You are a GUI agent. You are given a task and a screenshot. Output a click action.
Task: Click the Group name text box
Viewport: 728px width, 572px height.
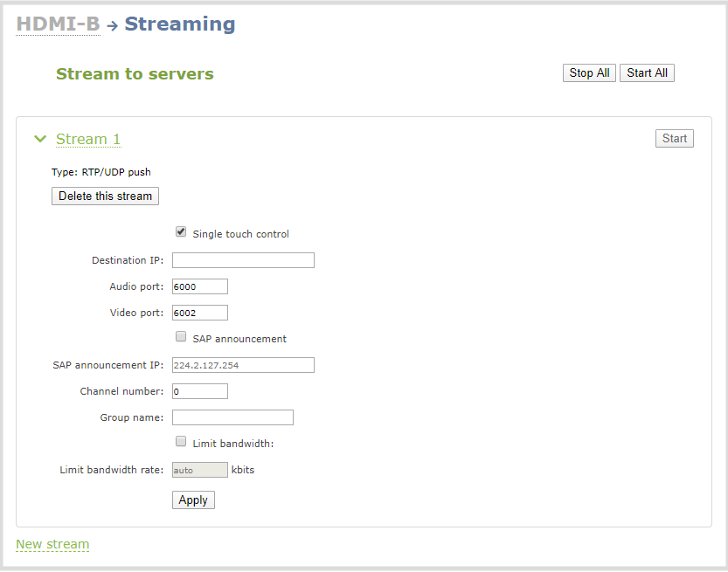[x=232, y=417]
